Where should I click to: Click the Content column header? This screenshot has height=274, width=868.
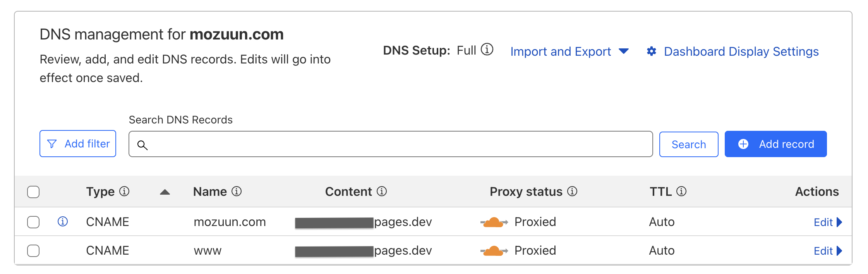348,192
